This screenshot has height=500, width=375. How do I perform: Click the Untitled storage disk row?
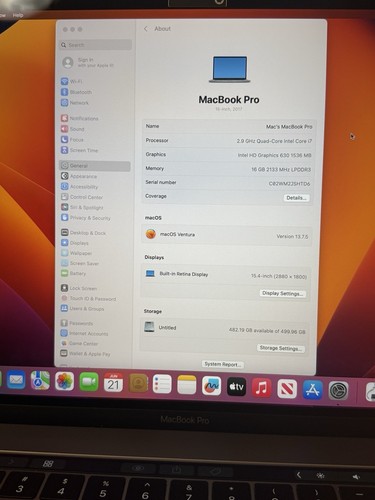click(x=224, y=329)
